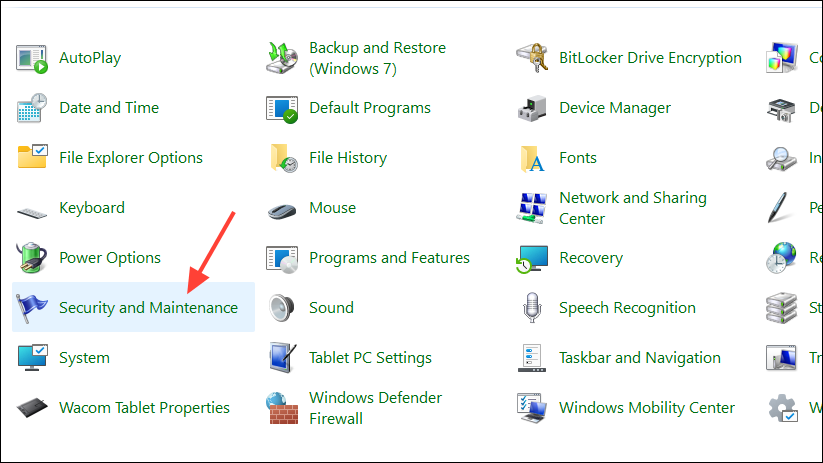823x463 pixels.
Task: Open the Mouse icon
Action: (x=282, y=211)
